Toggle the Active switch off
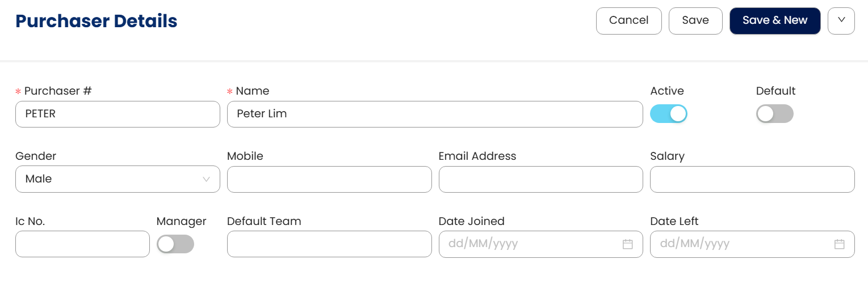 [668, 114]
